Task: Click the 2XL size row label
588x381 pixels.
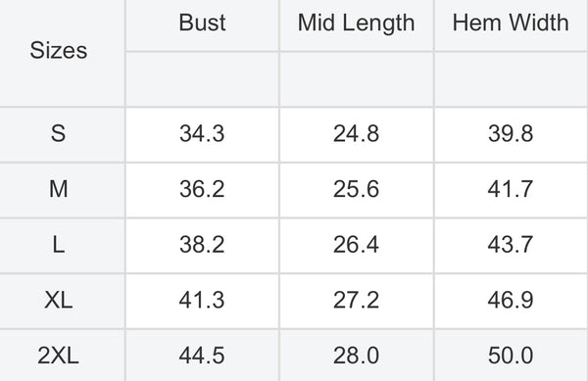Action: [59, 356]
